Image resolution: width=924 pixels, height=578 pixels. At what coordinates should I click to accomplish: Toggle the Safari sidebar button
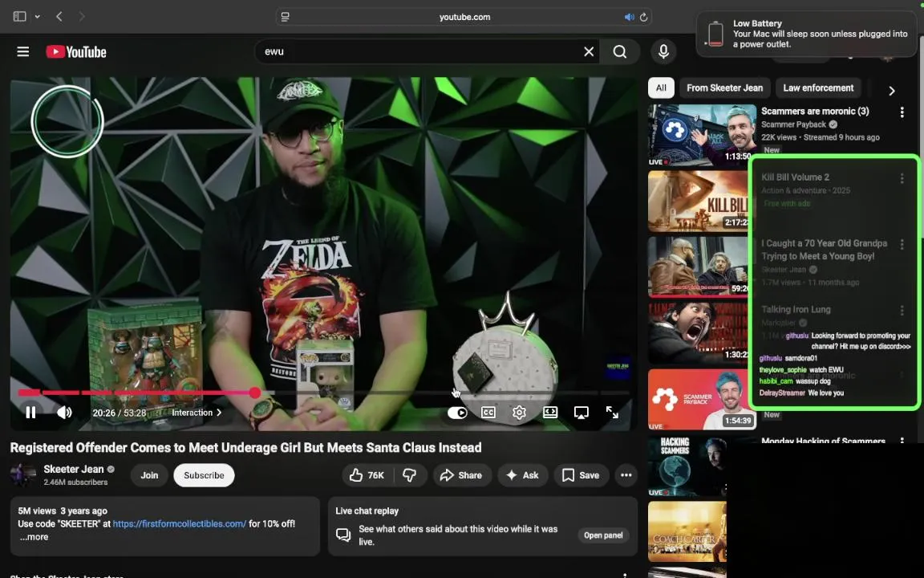click(x=19, y=17)
